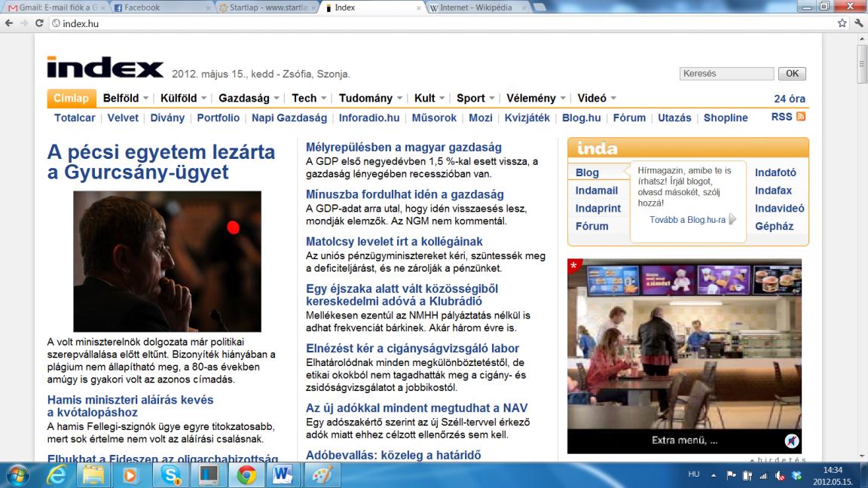
Task: Click the red star ad corner badge
Action: coord(574,266)
